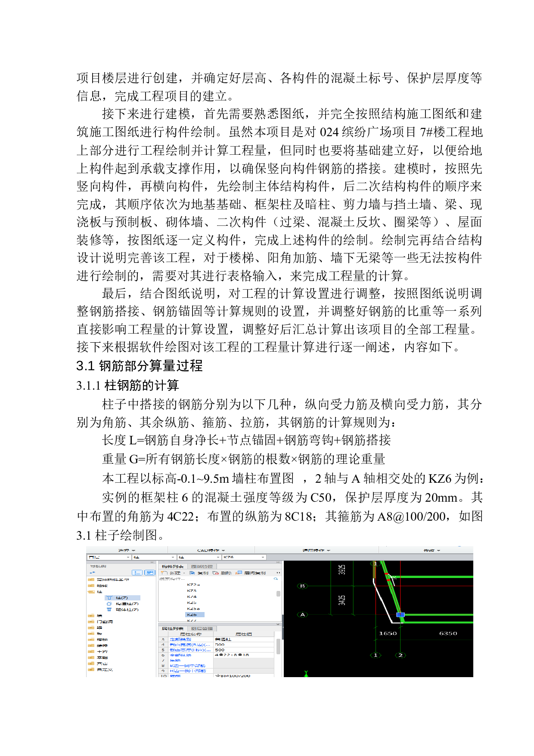
Task: Click the 删除 (Delete) component icon
Action: [215, 573]
